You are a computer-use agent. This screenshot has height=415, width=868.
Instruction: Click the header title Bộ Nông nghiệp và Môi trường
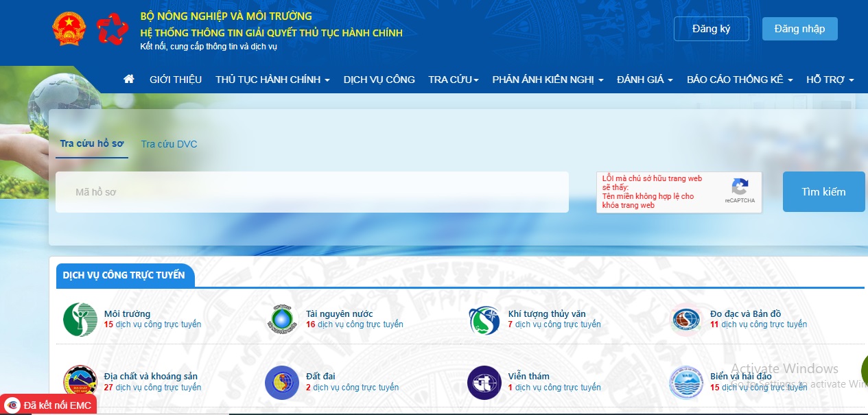click(x=226, y=16)
